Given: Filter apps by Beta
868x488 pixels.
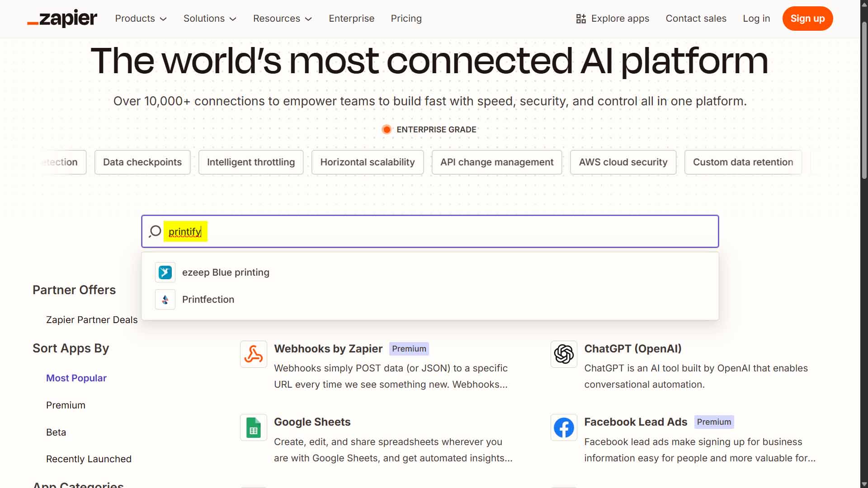Looking at the screenshot, I should coord(56,432).
